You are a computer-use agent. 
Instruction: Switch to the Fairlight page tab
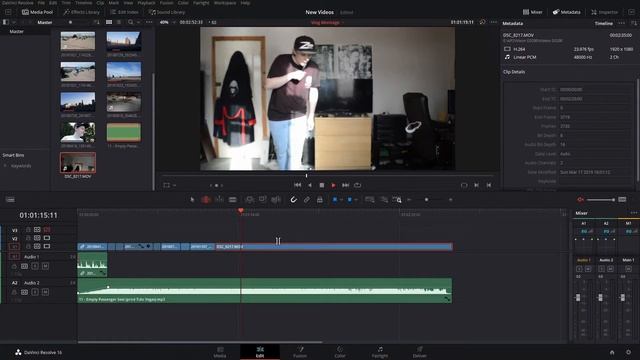click(x=380, y=352)
